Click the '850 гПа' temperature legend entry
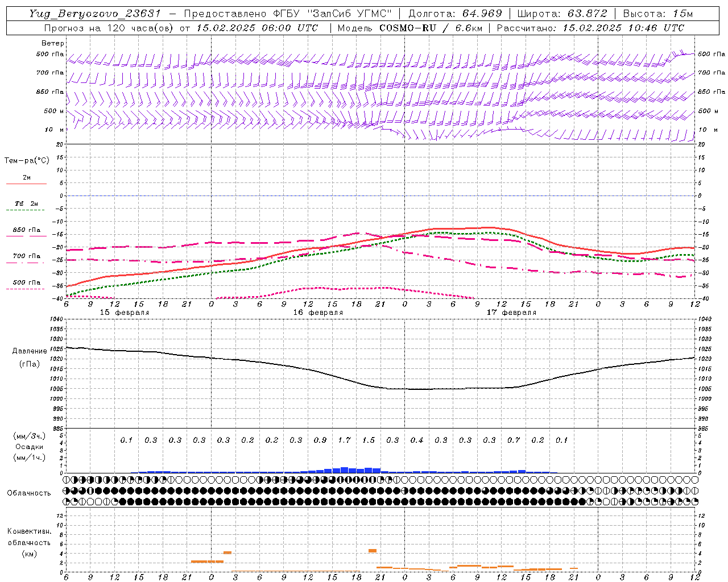The height and width of the screenshot is (582, 728). 27,230
